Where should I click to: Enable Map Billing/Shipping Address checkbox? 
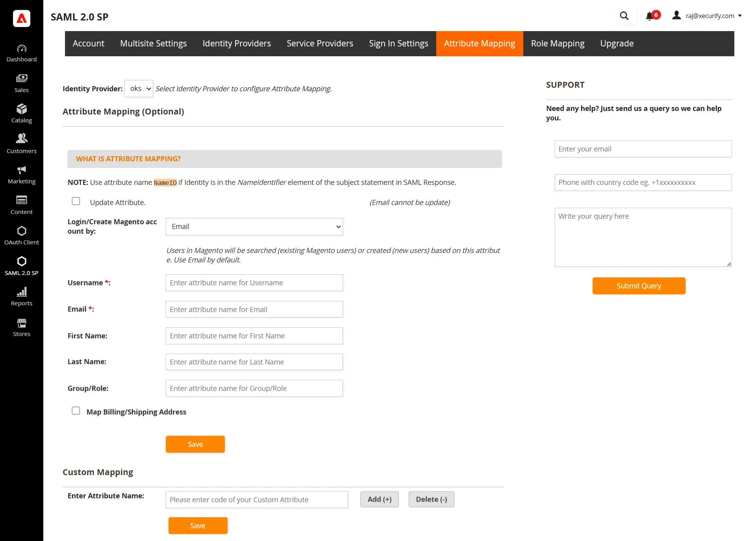76,411
